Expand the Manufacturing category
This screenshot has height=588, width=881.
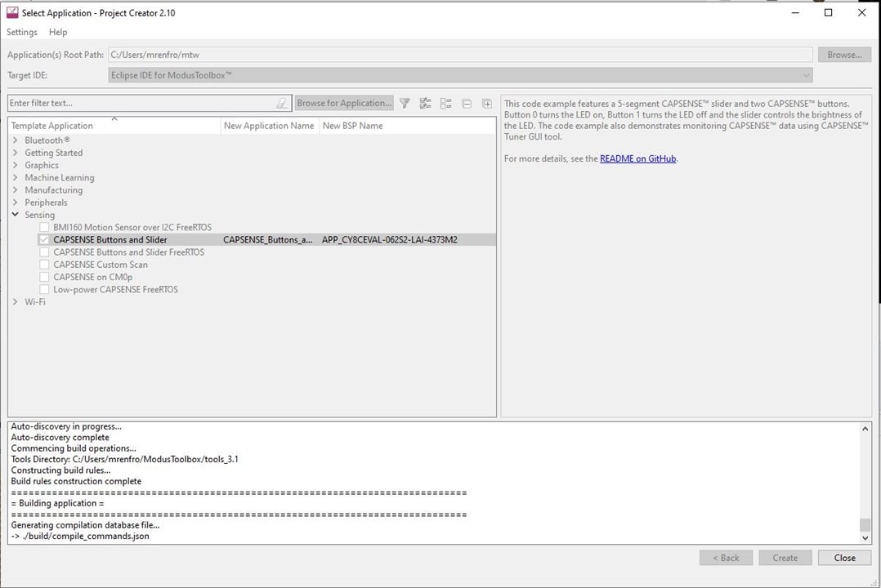[16, 189]
